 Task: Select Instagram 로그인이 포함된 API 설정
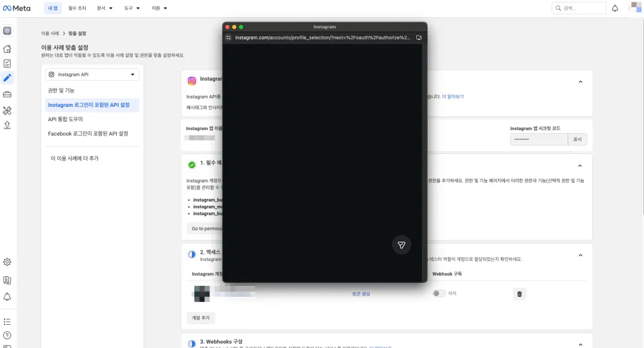click(92, 105)
